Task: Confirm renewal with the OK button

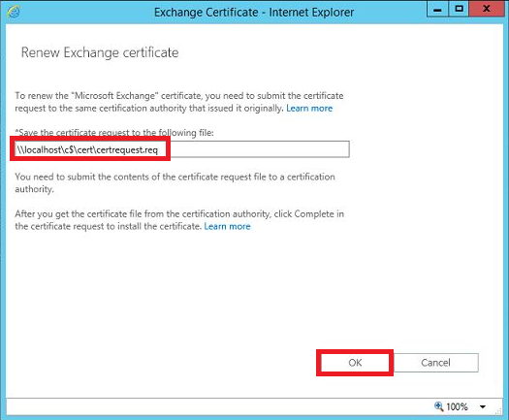Action: click(x=355, y=363)
